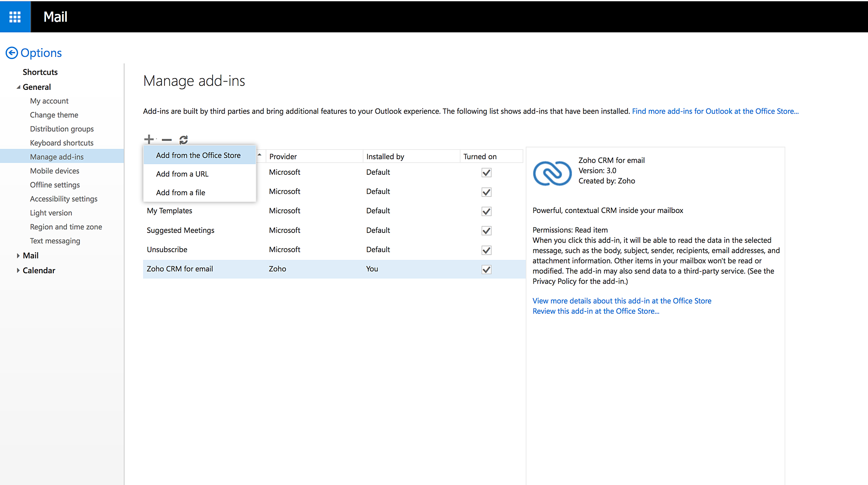Image resolution: width=868 pixels, height=485 pixels.
Task: Click Review this add-in link
Action: 595,311
